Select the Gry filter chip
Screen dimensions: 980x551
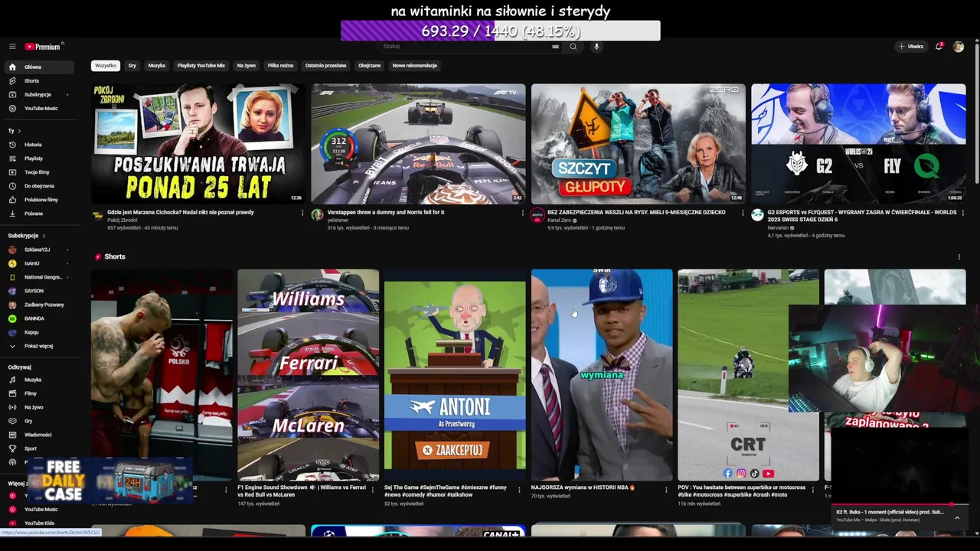pos(132,66)
